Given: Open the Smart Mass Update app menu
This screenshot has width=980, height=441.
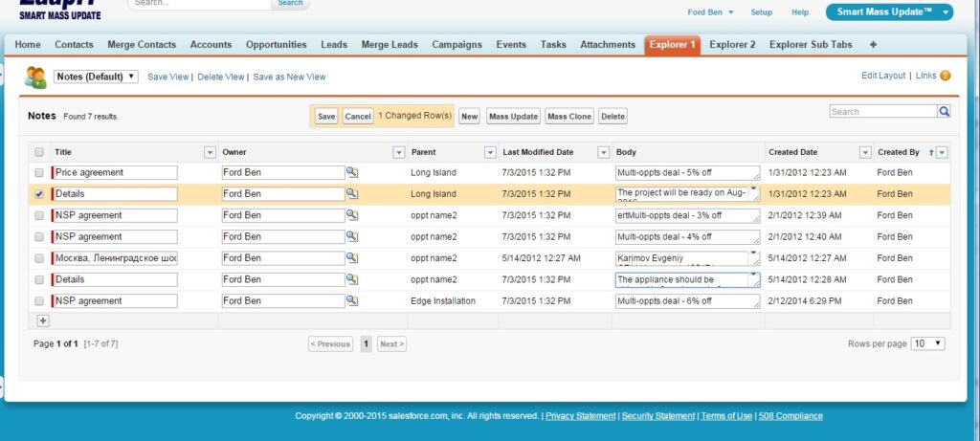Looking at the screenshot, I should (x=889, y=11).
